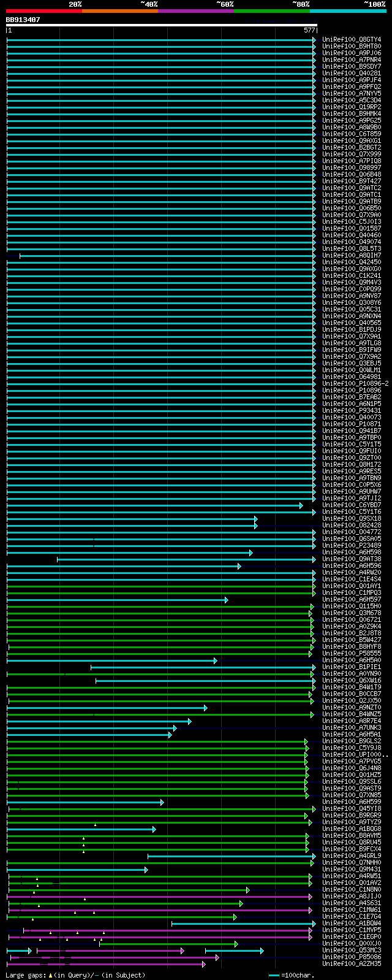Select label UniRef100_A1BQG8

[352, 829]
